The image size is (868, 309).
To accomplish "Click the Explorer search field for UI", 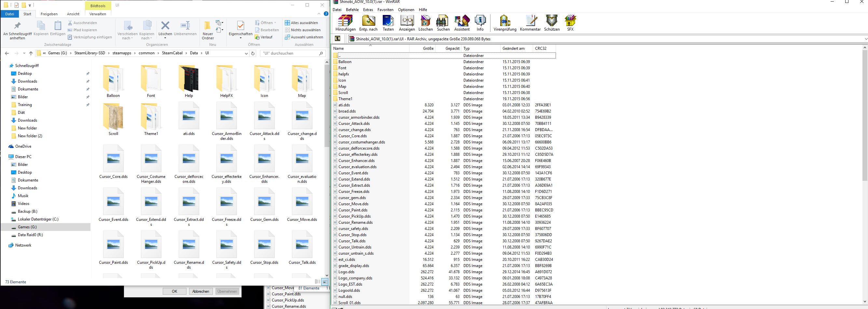I will pyautogui.click(x=293, y=53).
